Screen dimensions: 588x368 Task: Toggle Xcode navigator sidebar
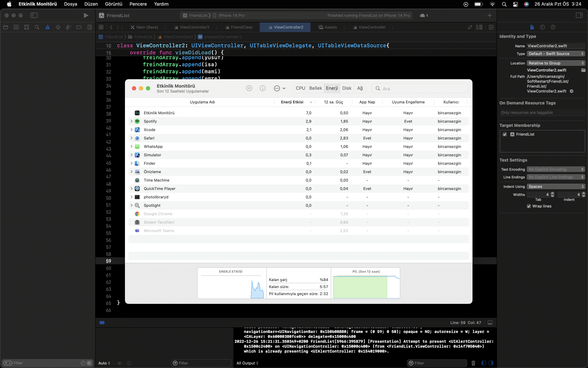click(34, 15)
